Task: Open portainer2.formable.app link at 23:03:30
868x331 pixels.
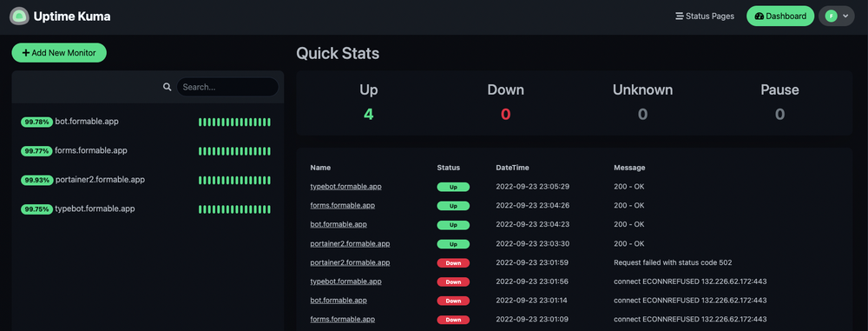Action: (350, 243)
